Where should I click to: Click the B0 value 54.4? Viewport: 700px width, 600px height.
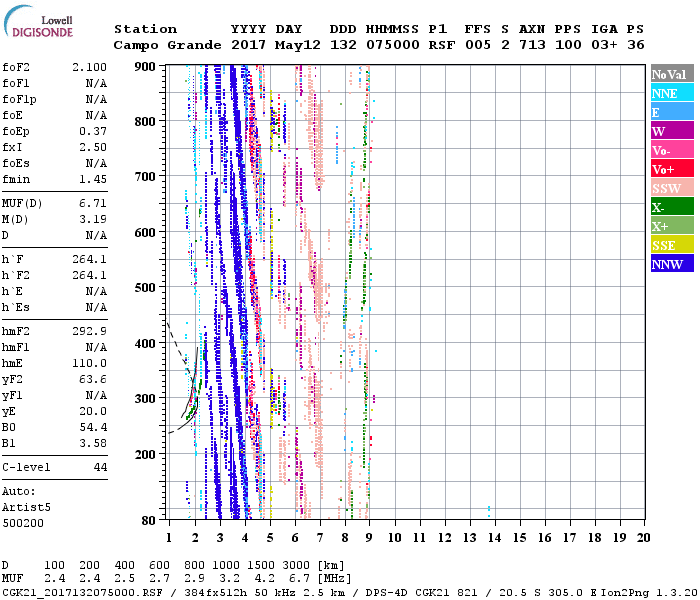coord(93,427)
